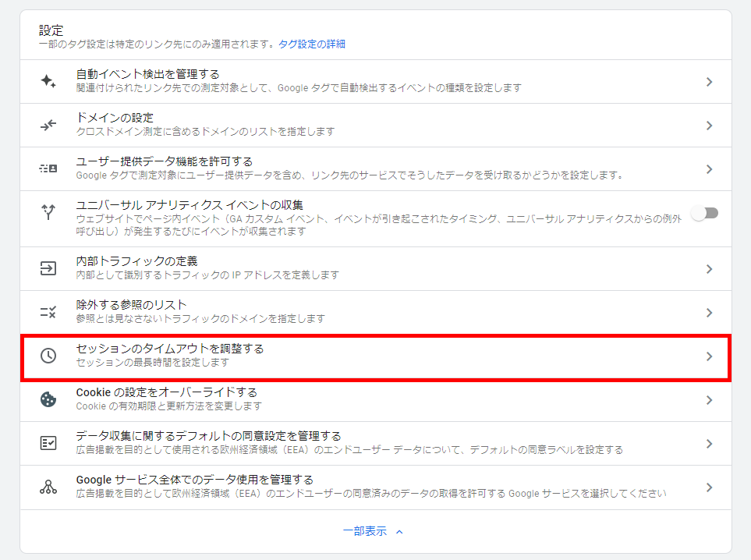
Task: Click the entry-arrow icon for 内部トラフィックの定義
Action: [x=48, y=268]
